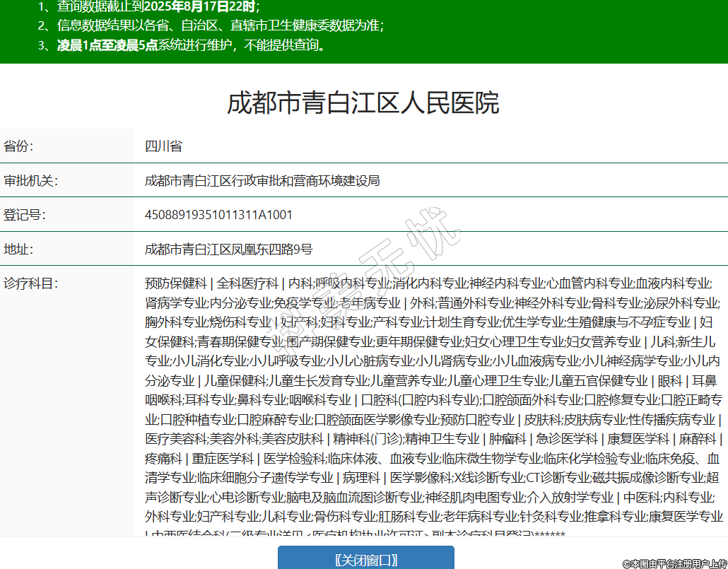Click the registration number 45088919351011311A1001
Image resolution: width=728 pixels, height=569 pixels.
(218, 214)
